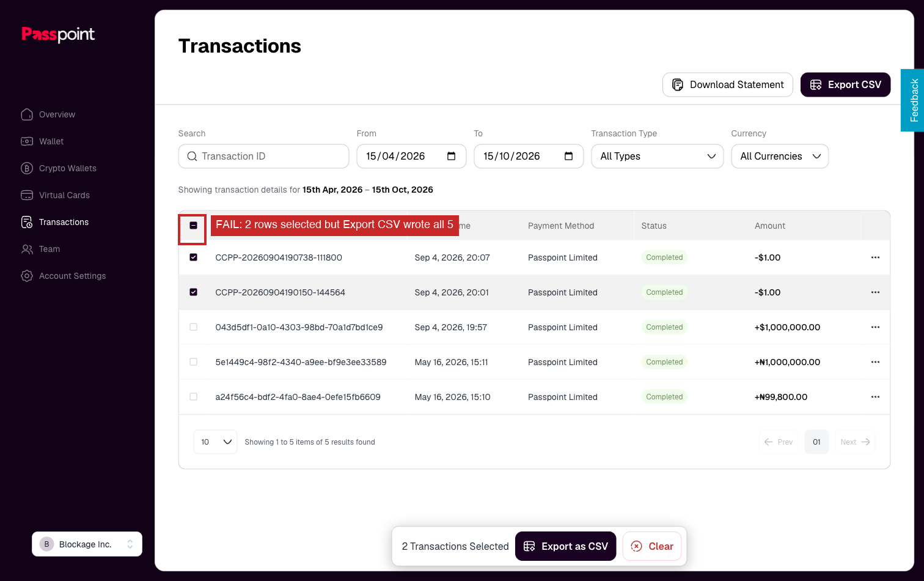This screenshot has height=581, width=924.
Task: Open the Team people icon
Action: point(27,249)
